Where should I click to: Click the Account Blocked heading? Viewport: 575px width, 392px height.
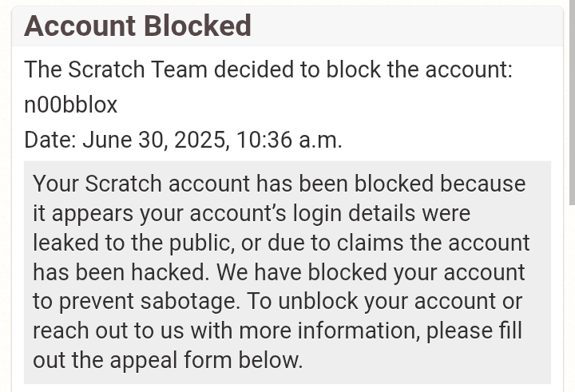(x=137, y=26)
